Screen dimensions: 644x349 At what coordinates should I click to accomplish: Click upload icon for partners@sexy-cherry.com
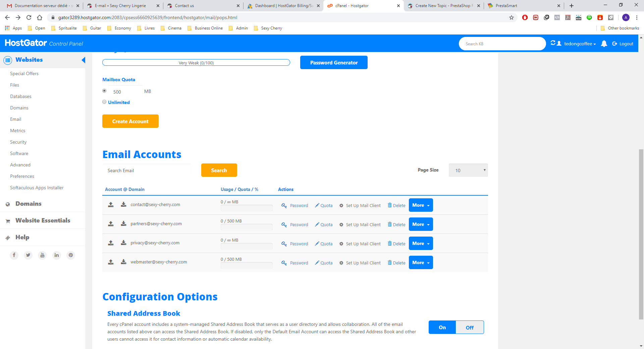point(111,224)
